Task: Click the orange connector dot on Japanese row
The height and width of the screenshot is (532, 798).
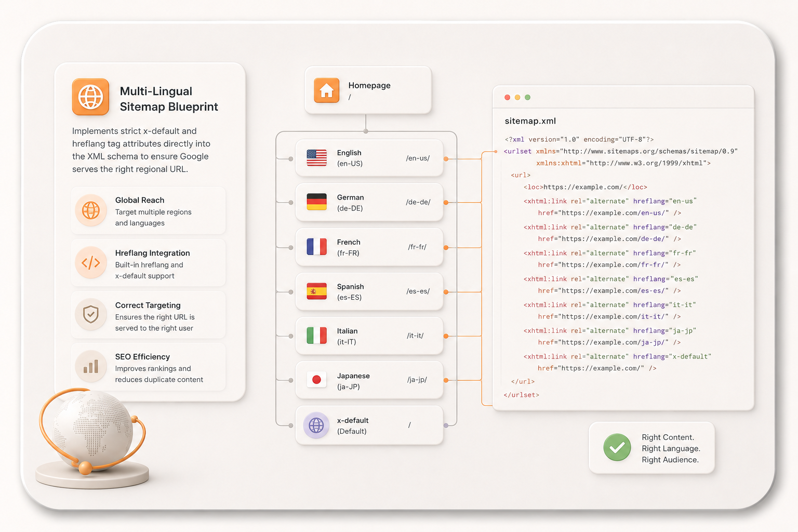Action: coord(446,380)
